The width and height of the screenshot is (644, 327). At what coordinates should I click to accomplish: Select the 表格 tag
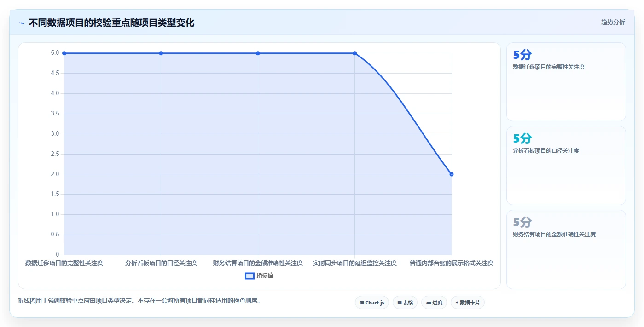[405, 303]
